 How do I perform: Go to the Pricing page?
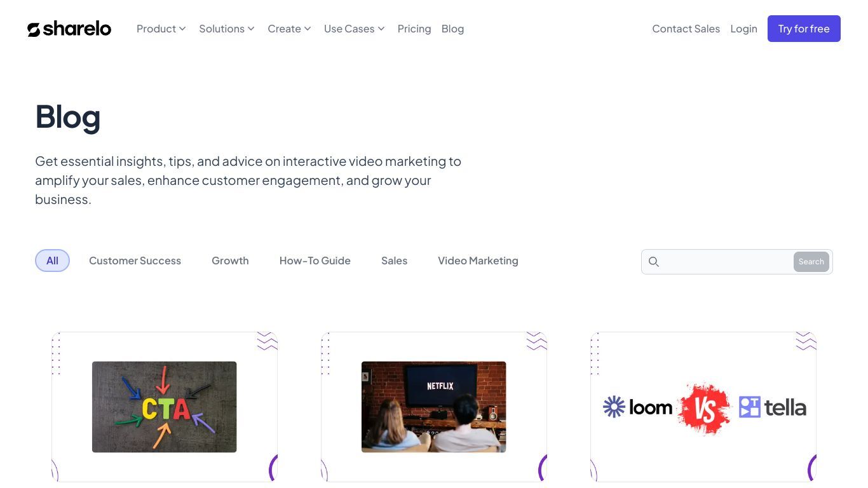[414, 29]
